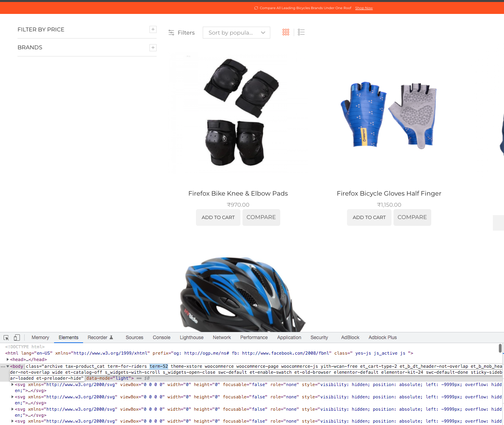Viewport: 504px width, 425px height.
Task: Open the Console tab
Action: pyautogui.click(x=161, y=338)
